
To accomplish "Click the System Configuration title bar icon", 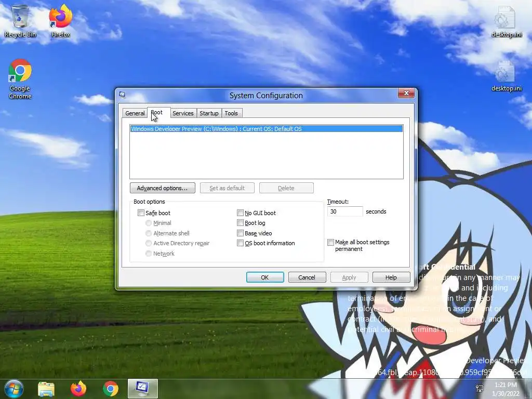I will pos(123,95).
